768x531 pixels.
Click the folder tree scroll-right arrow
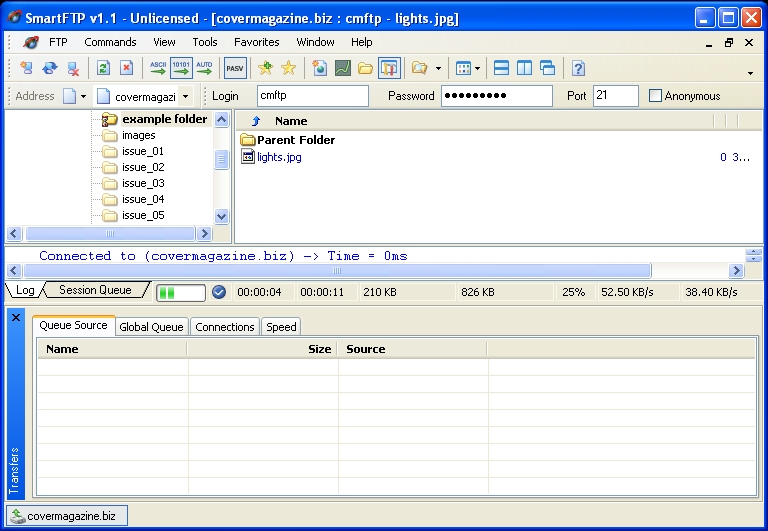tap(204, 234)
